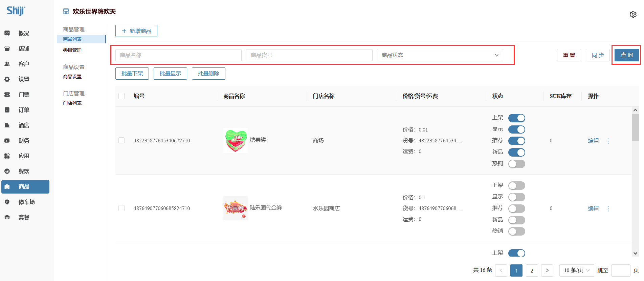Click the 门票 ticket icon
This screenshot has width=644, height=281.
click(x=7, y=95)
